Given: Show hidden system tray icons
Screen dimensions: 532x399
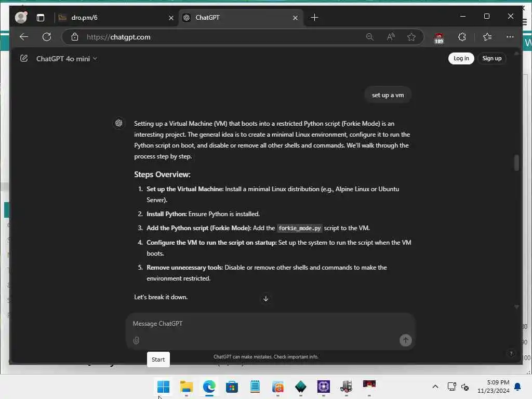Looking at the screenshot, I should point(435,387).
